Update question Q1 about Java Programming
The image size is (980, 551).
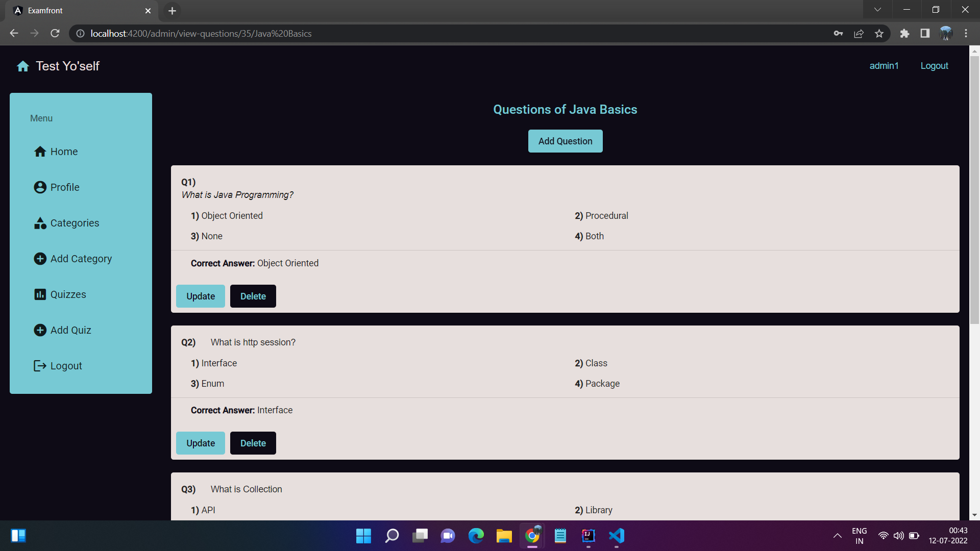tap(201, 296)
